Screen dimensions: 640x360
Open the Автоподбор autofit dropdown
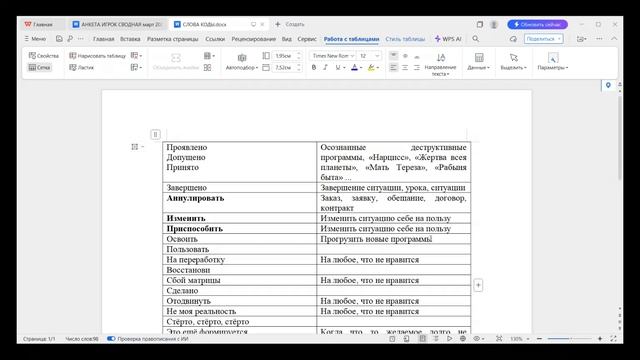242,62
